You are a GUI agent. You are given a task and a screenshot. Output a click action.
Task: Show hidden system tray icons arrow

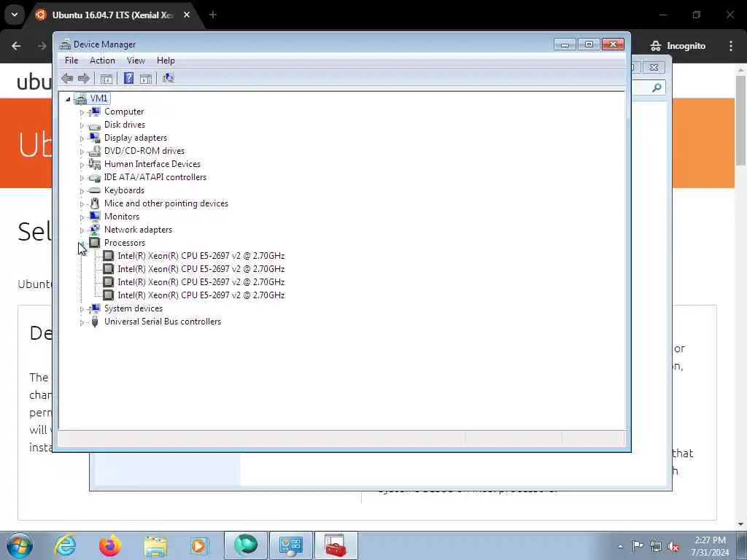pos(620,546)
